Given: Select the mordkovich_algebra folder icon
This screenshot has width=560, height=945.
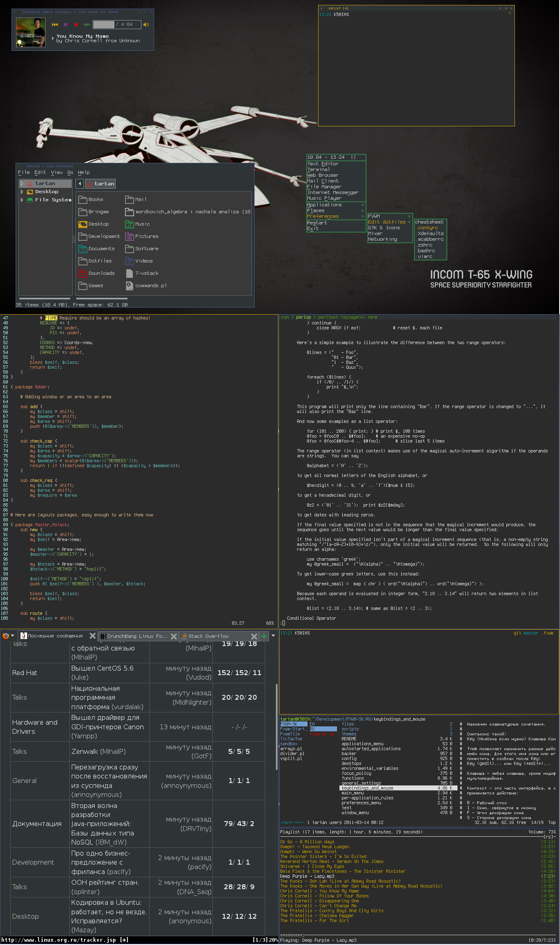Looking at the screenshot, I should coord(130,212).
